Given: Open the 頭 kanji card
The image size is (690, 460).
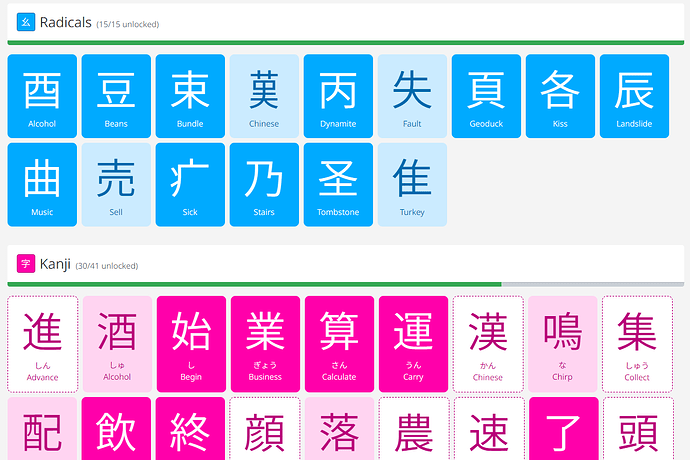Looking at the screenshot, I should (639, 428).
